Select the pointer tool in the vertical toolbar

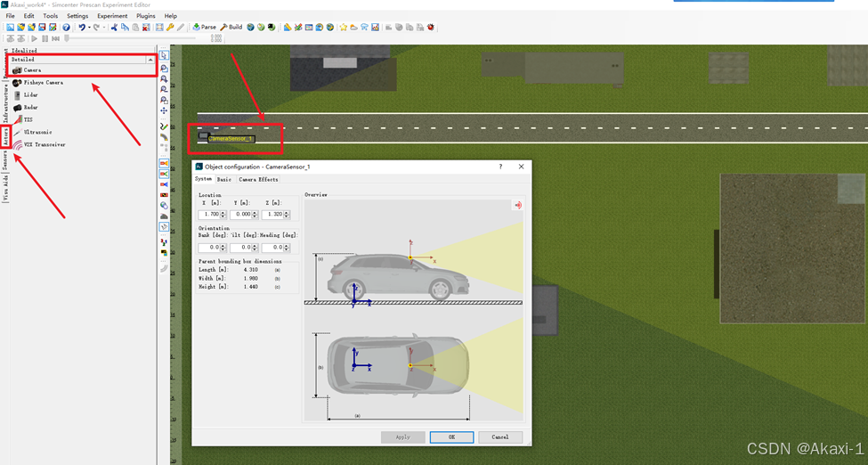click(x=165, y=56)
